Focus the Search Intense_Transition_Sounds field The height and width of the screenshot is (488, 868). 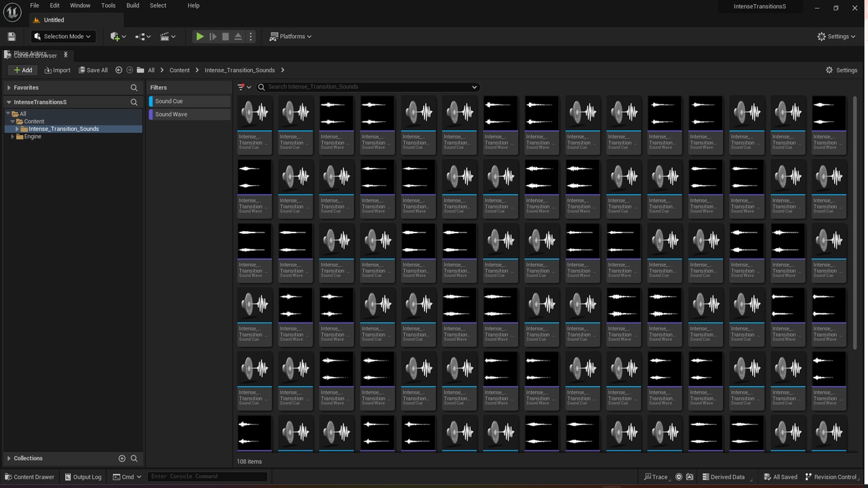point(368,87)
